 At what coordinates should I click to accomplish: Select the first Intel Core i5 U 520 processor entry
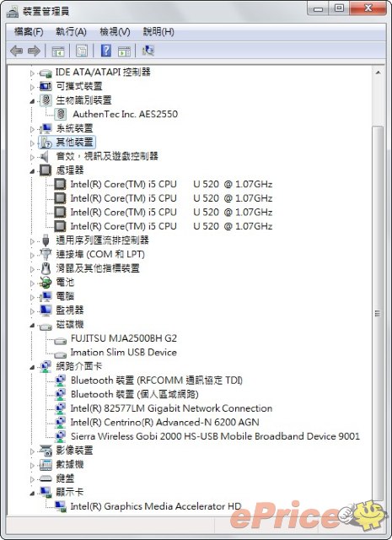[171, 184]
